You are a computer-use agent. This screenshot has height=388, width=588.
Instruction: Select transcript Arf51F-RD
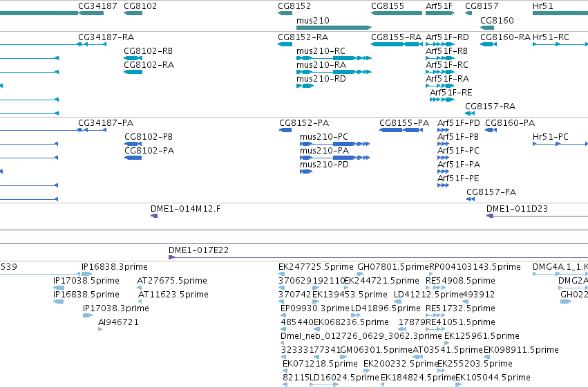[x=447, y=37]
